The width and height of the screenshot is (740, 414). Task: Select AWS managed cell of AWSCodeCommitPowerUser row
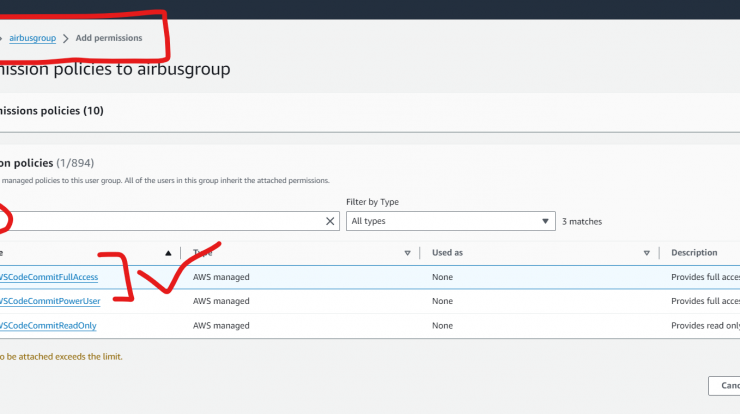(221, 301)
